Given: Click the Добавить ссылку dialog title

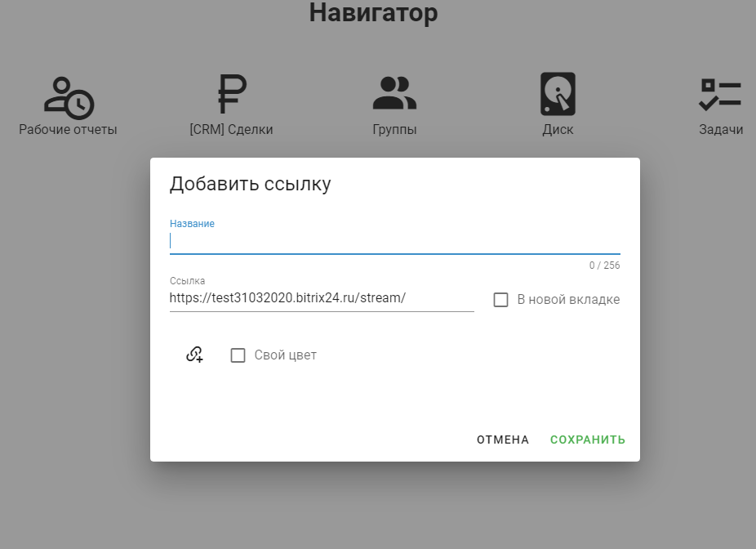Looking at the screenshot, I should (x=251, y=185).
